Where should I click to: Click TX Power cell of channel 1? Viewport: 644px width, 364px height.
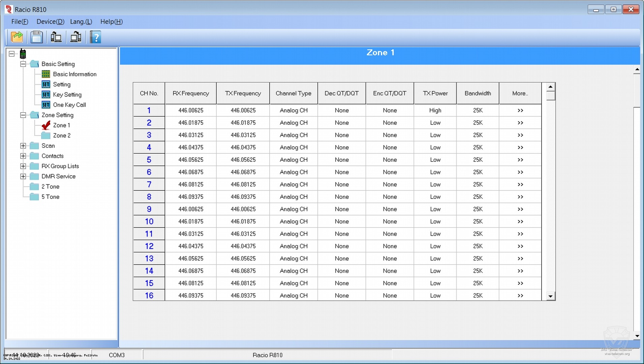click(435, 111)
